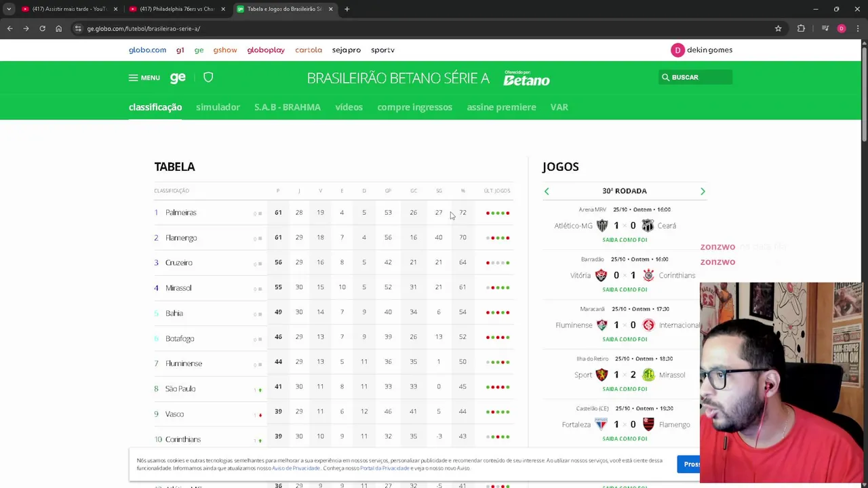Screen dimensions: 868x488
Task: Open the hamburger MENU
Action: 144,77
